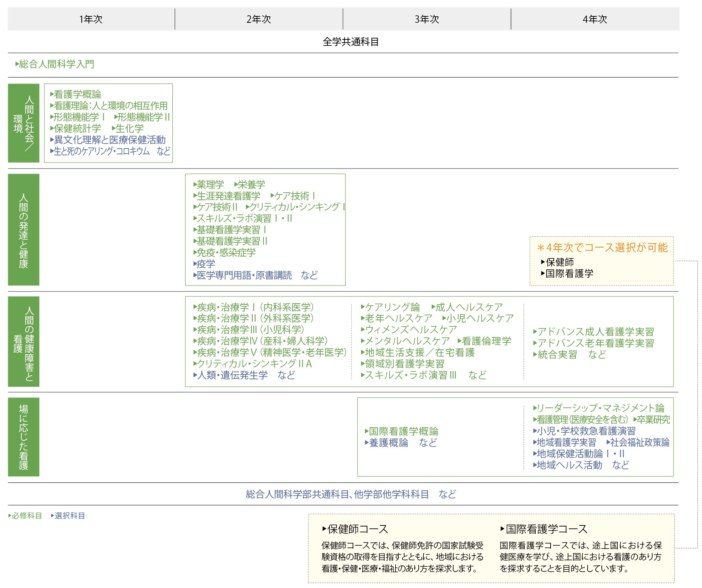
Task: Click クリティカル・シンキングⅠ course
Action: coord(296,207)
